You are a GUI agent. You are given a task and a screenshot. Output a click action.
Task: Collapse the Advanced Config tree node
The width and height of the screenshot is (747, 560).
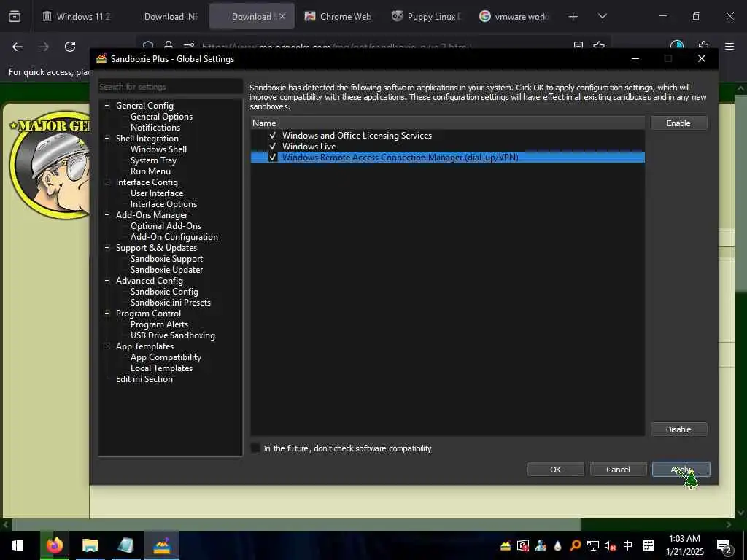point(107,281)
